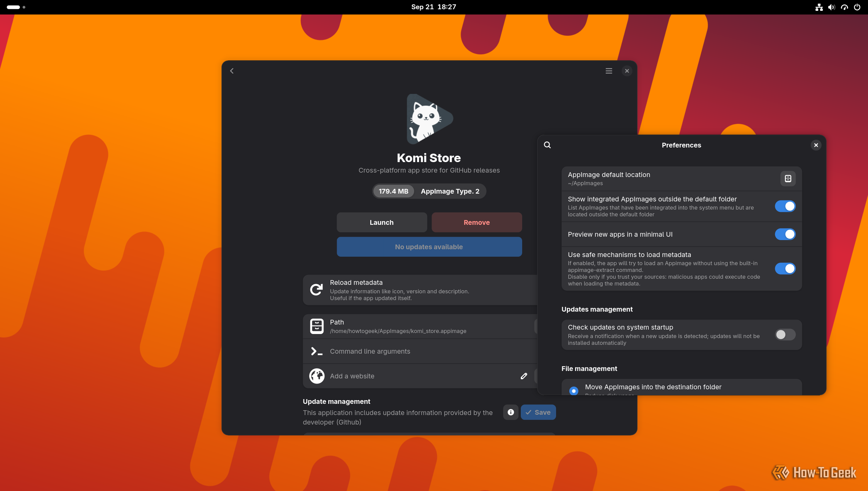Viewport: 868px width, 491px height.
Task: Edit website with the pencil icon
Action: pyautogui.click(x=524, y=376)
